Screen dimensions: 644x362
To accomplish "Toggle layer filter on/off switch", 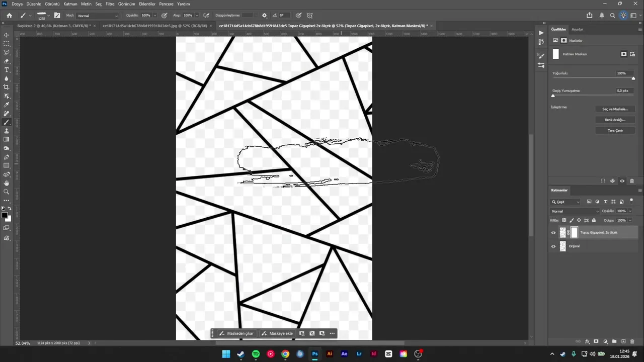I will (632, 201).
